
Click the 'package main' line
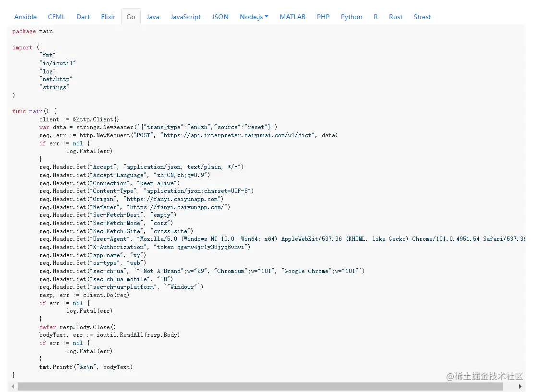click(32, 31)
